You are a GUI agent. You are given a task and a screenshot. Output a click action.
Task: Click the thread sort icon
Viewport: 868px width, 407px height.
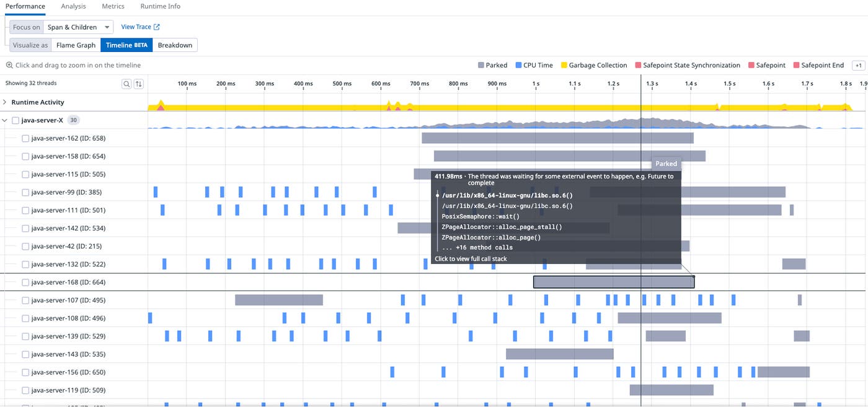(138, 83)
